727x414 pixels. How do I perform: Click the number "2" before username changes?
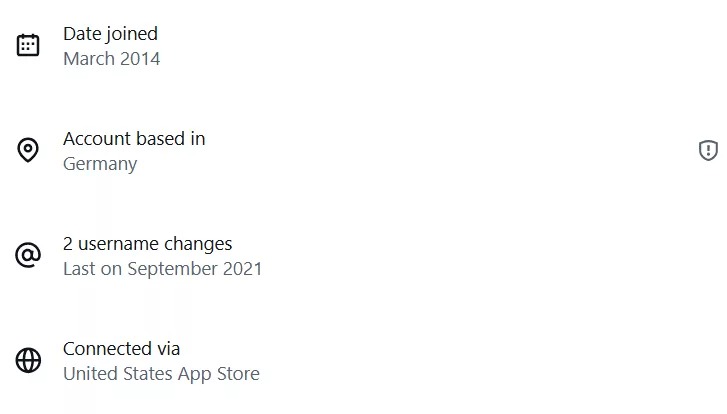tap(68, 243)
